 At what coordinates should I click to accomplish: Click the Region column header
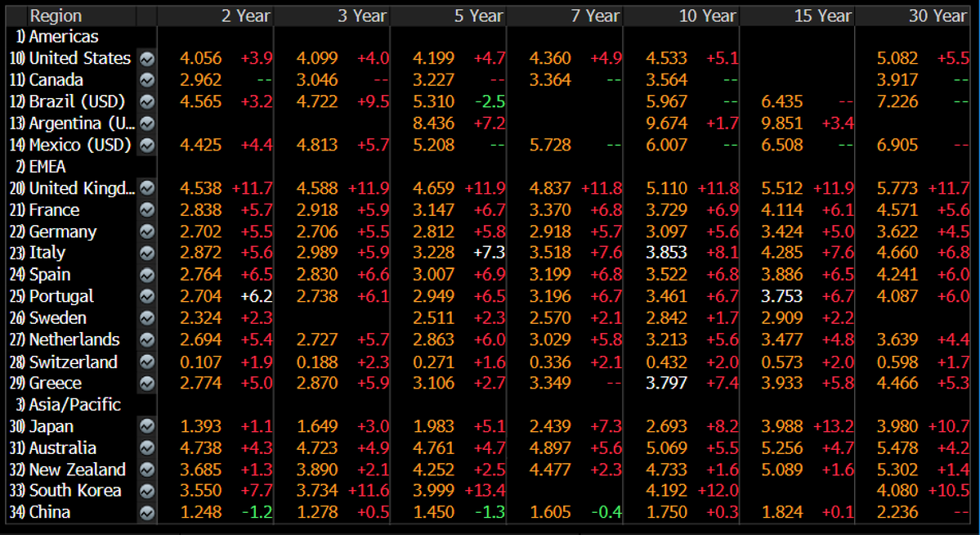pos(56,16)
